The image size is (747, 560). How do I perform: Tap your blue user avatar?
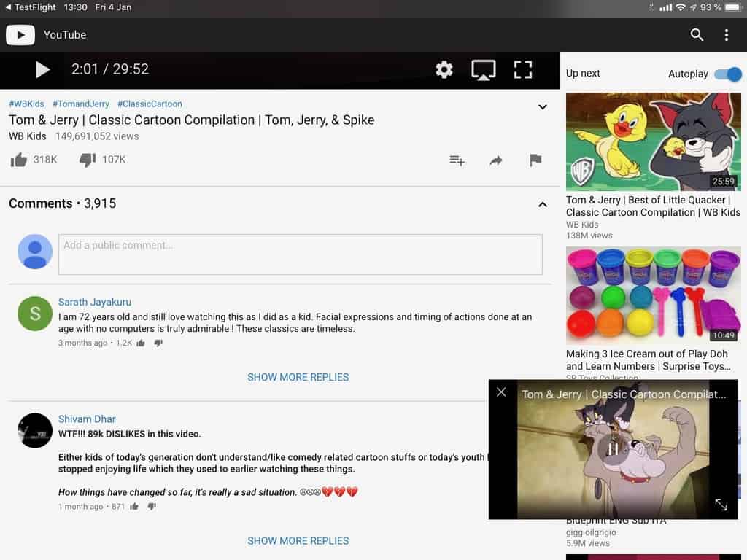tap(35, 252)
